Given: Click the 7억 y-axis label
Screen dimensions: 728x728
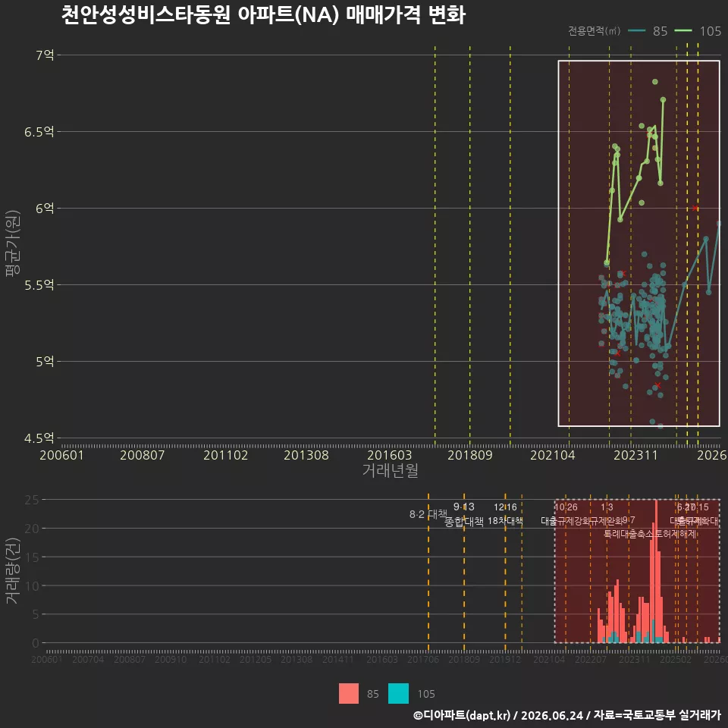Looking at the screenshot, I should [45, 55].
